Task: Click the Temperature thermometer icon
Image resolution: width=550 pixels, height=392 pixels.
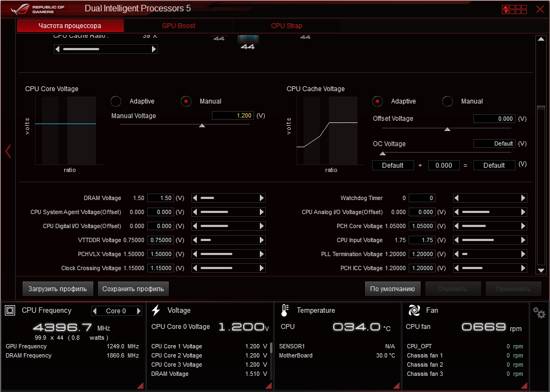Action: (285, 310)
